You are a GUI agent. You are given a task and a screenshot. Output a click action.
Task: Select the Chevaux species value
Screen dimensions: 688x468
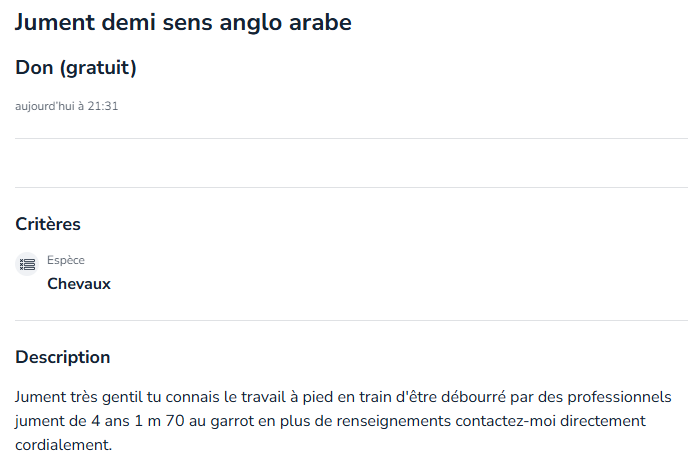[x=79, y=284]
